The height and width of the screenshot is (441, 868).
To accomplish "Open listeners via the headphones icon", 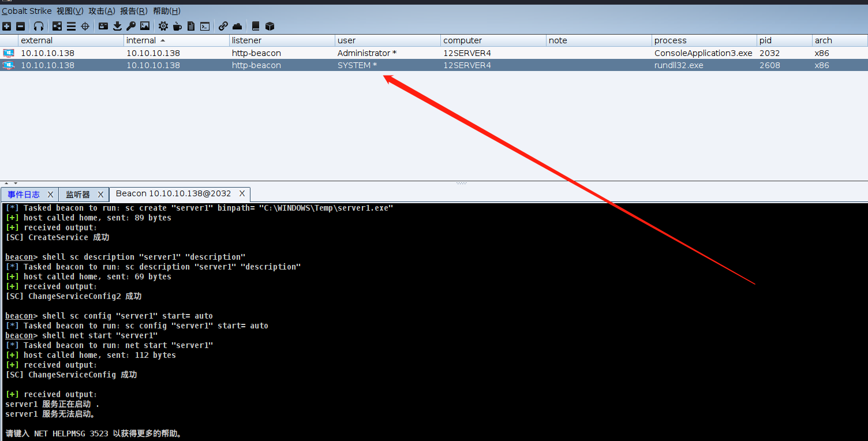I will pos(39,26).
